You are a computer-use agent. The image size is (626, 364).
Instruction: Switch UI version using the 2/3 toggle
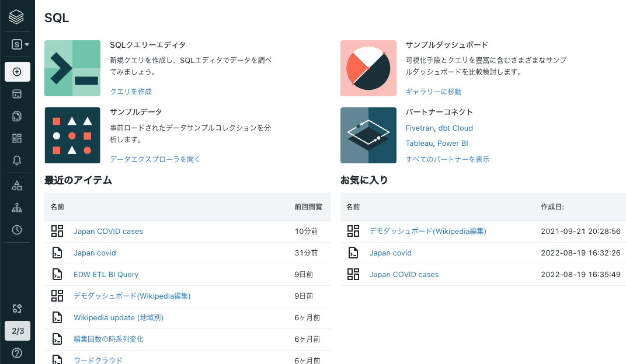click(x=18, y=330)
